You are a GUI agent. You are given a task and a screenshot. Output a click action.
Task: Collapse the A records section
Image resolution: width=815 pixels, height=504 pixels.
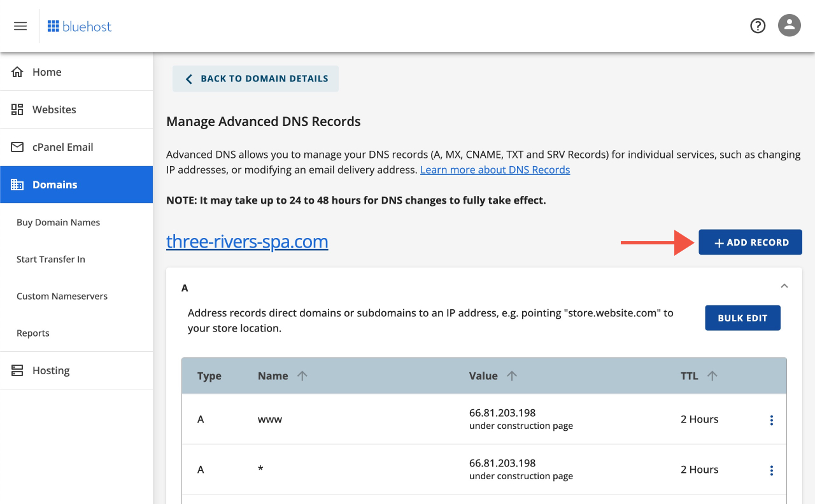(784, 286)
